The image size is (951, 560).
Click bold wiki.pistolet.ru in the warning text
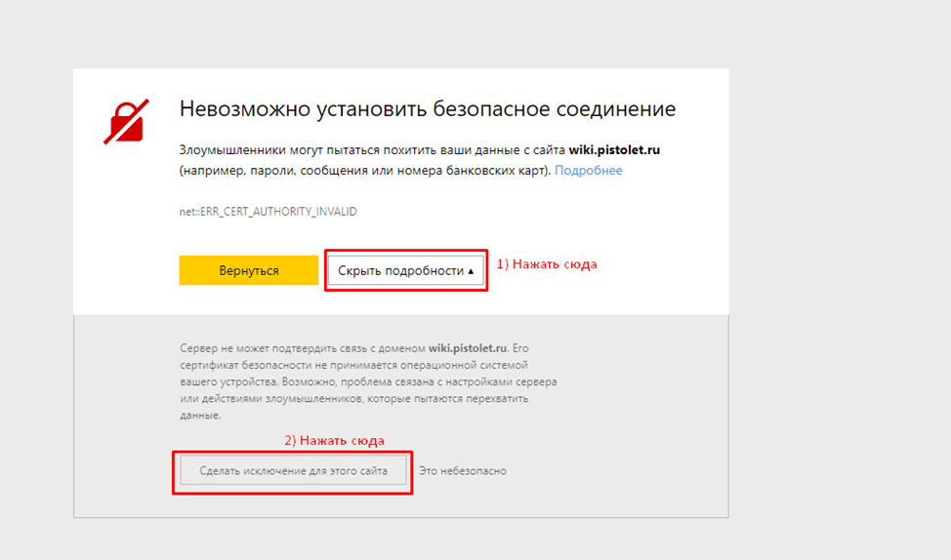[x=614, y=149]
